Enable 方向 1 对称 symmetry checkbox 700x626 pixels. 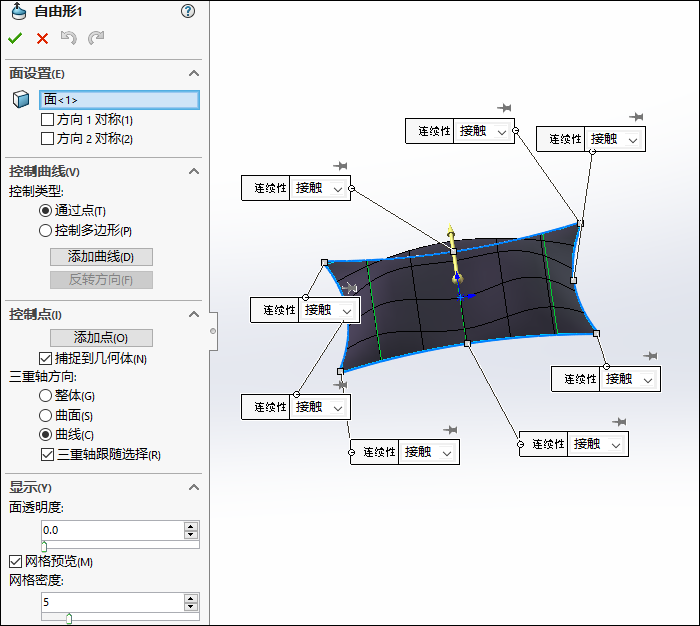point(47,120)
